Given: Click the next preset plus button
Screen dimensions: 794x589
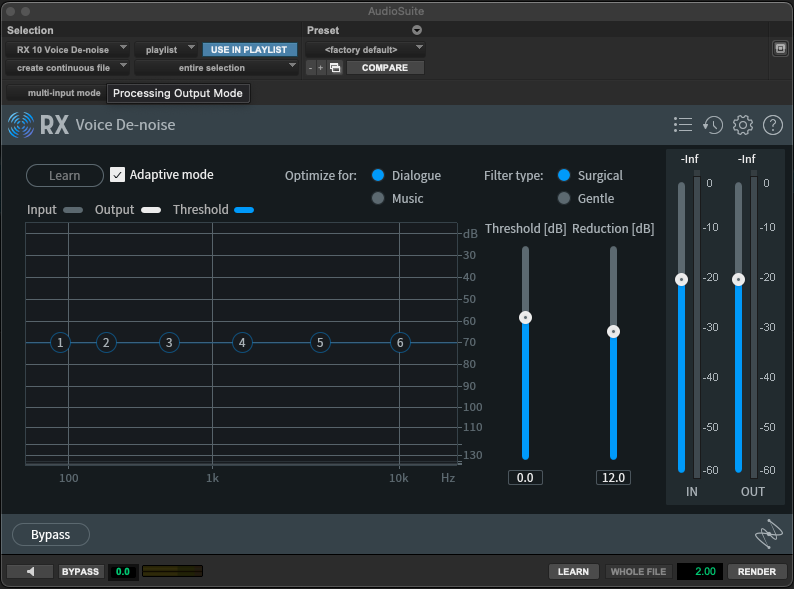Looking at the screenshot, I should 321,67.
